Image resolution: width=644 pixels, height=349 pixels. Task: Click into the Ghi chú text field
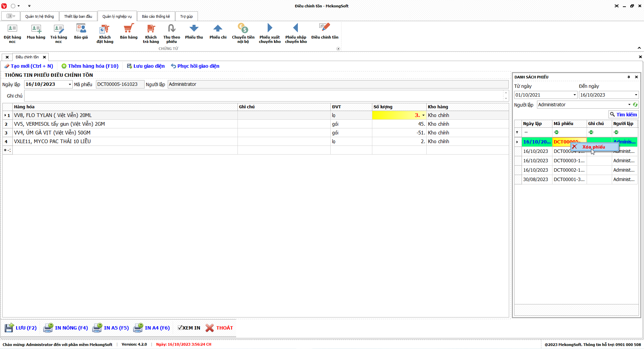pyautogui.click(x=264, y=96)
